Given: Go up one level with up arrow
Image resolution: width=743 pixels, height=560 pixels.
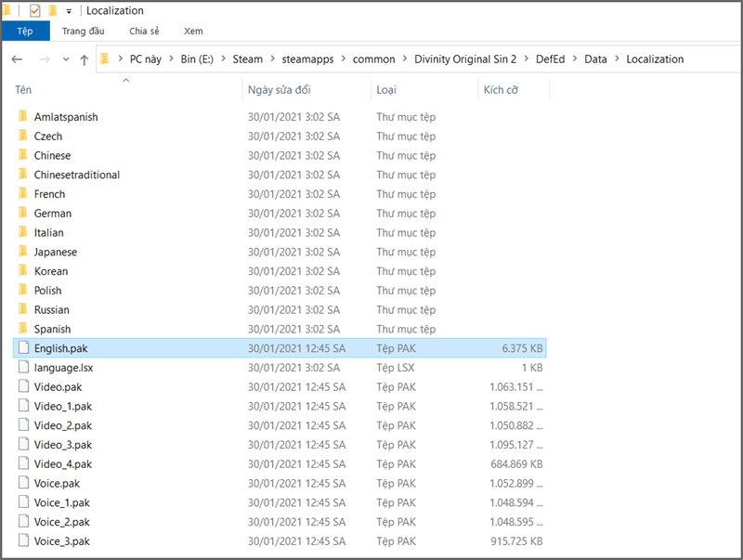Looking at the screenshot, I should (x=85, y=59).
